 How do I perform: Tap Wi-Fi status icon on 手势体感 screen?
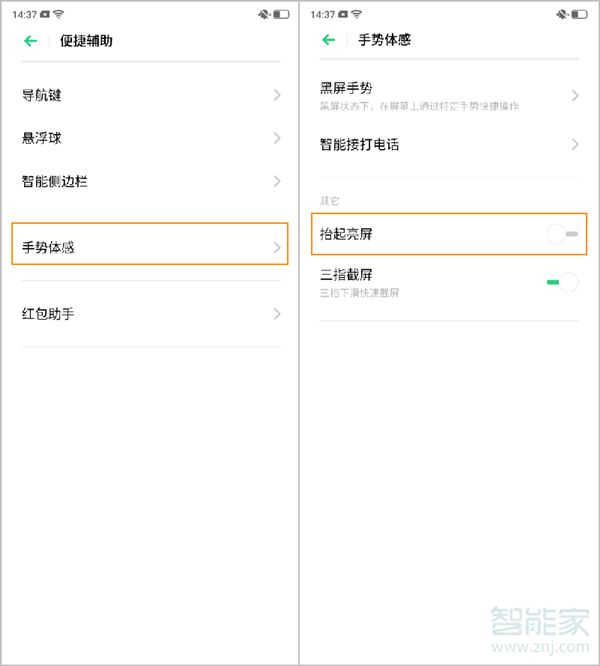coord(358,15)
